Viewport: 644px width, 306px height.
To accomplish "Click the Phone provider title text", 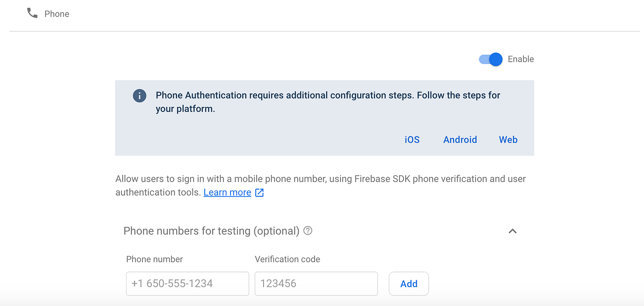I will (57, 14).
